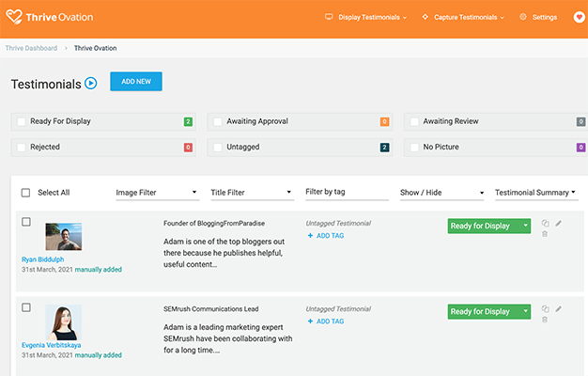The width and height of the screenshot is (588, 376).
Task: Delete Ryan Biddulph's testimonial with trash icon
Action: pos(545,234)
